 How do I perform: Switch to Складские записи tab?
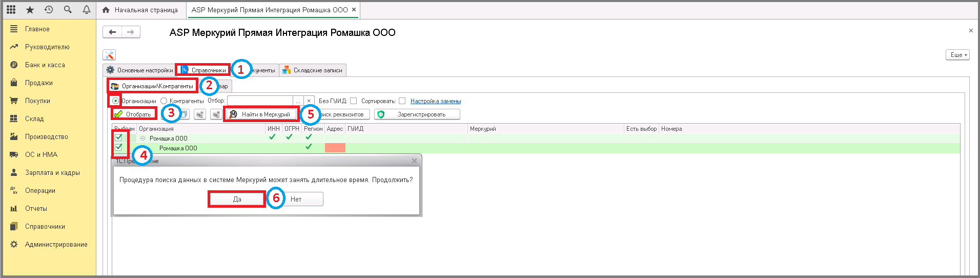click(313, 70)
